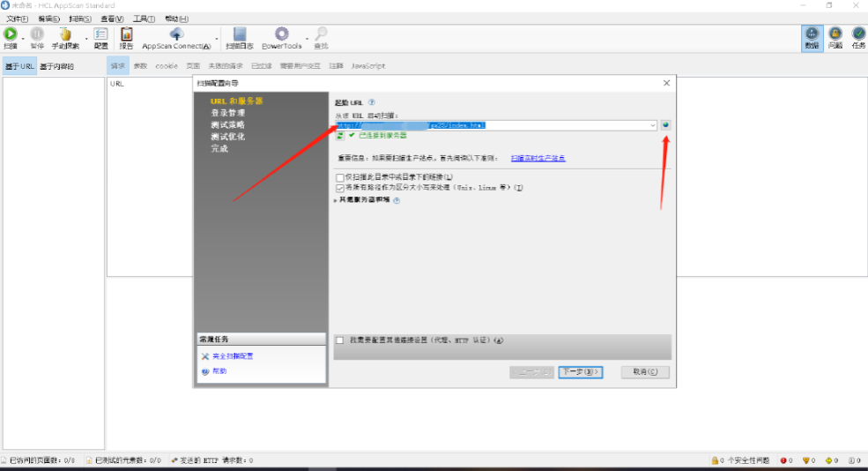Select 完成 wizard step

click(219, 149)
